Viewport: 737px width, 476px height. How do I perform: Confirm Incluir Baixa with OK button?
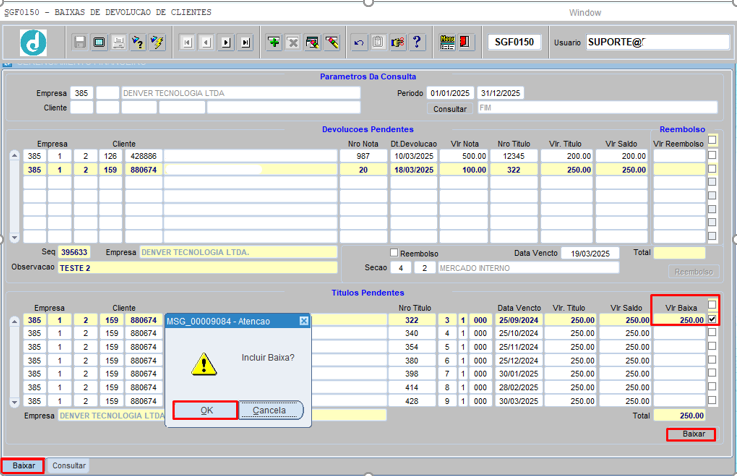pos(205,410)
